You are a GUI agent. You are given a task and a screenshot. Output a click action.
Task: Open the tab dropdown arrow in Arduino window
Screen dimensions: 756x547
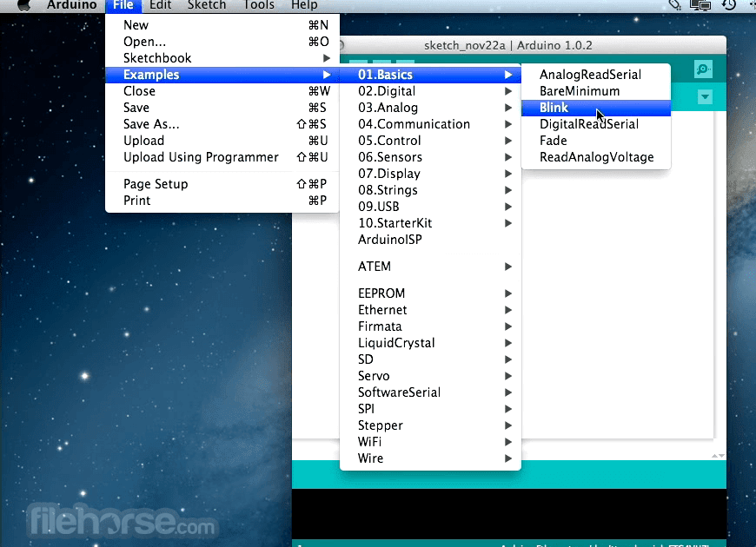coord(705,97)
